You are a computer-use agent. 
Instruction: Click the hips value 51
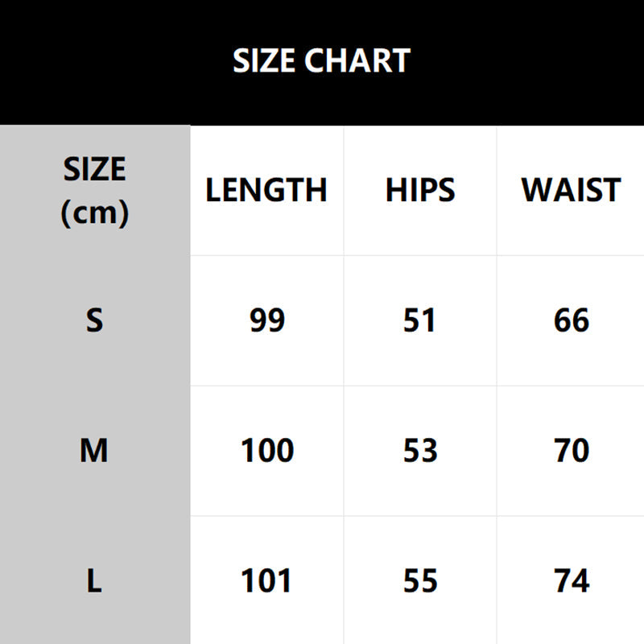tap(420, 320)
